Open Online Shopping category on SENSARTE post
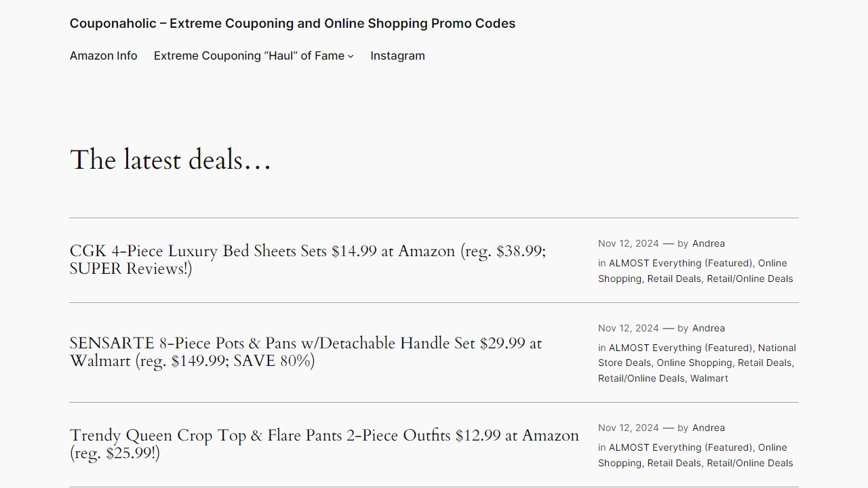The height and width of the screenshot is (488, 868). (694, 363)
